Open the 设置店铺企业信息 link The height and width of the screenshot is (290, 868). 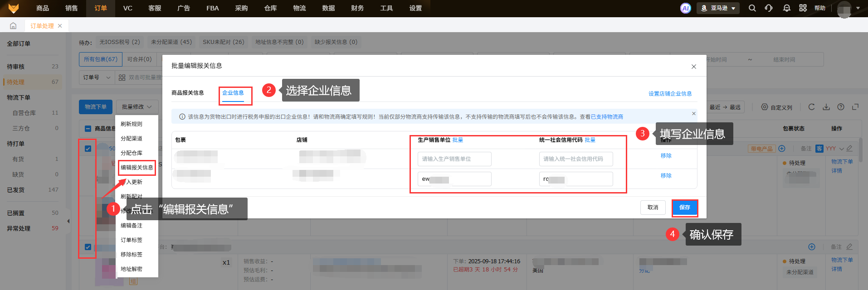tap(670, 94)
